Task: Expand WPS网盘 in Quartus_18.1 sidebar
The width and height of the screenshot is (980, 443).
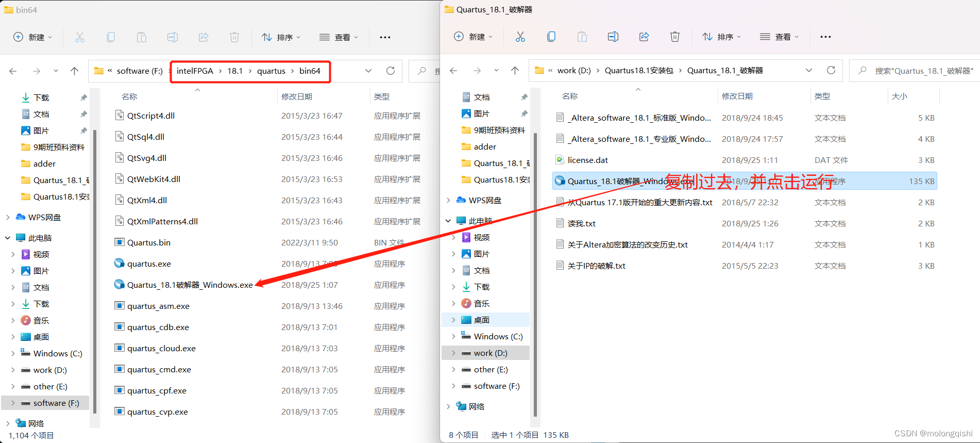Action: (448, 200)
